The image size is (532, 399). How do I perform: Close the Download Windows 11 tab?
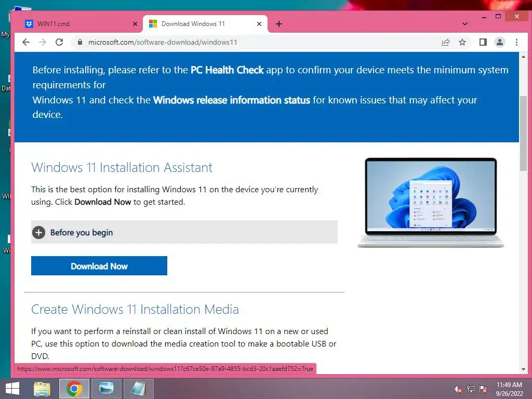(x=259, y=24)
